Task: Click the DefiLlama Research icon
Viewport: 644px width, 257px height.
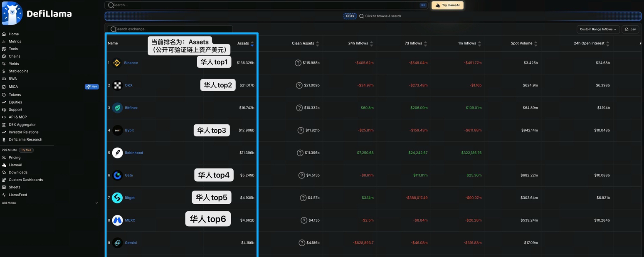Action: tap(4, 140)
